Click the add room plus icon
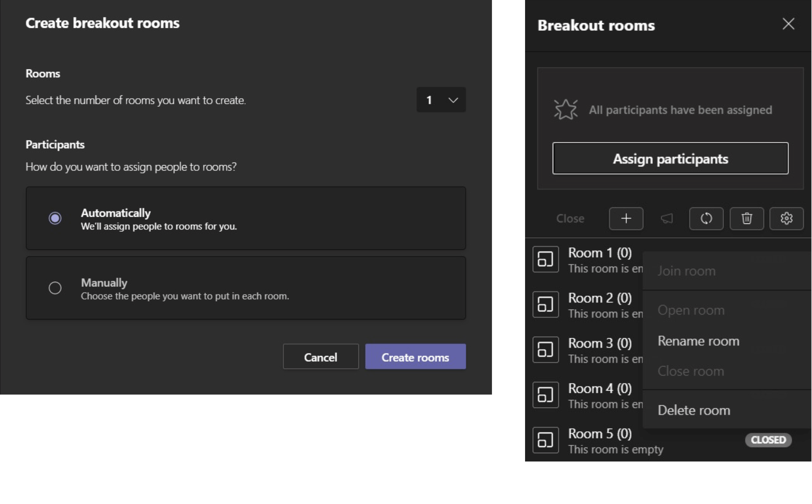 (x=626, y=219)
